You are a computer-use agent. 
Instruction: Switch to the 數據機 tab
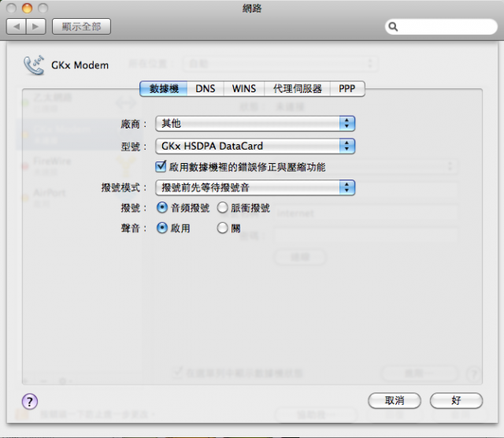pos(164,88)
